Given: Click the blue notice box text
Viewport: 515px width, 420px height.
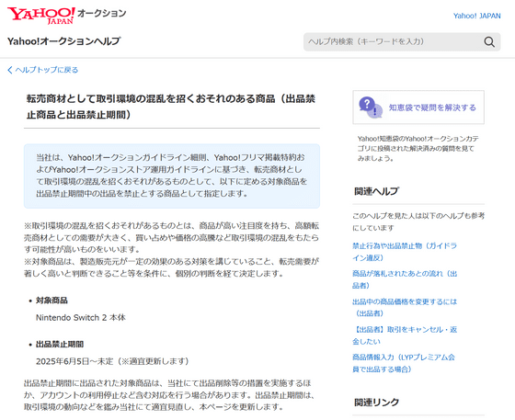Looking at the screenshot, I should 171,176.
